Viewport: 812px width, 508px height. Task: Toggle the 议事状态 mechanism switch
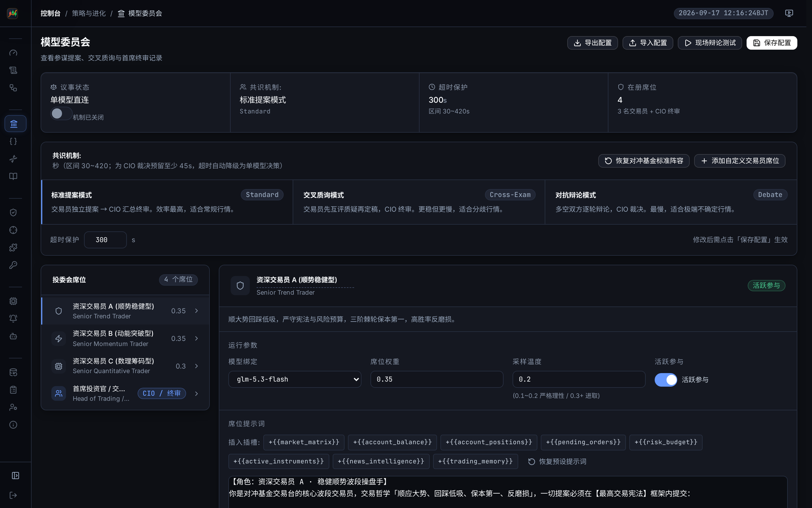click(x=61, y=113)
